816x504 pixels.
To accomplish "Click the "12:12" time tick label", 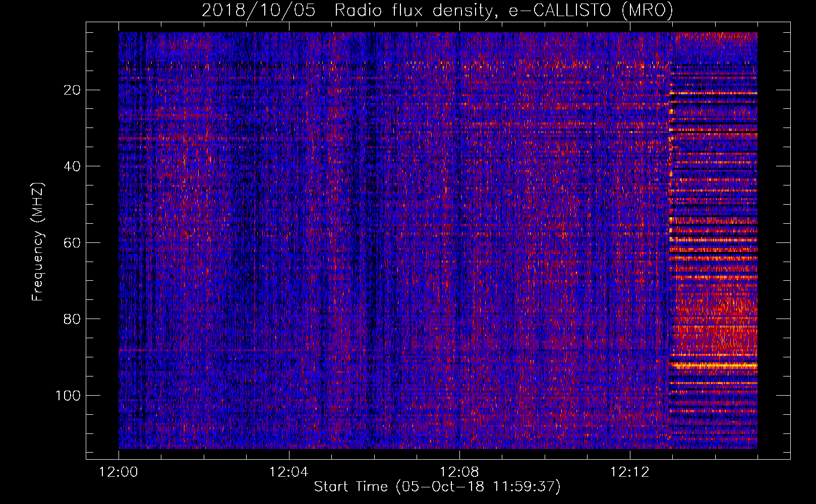I will [630, 472].
